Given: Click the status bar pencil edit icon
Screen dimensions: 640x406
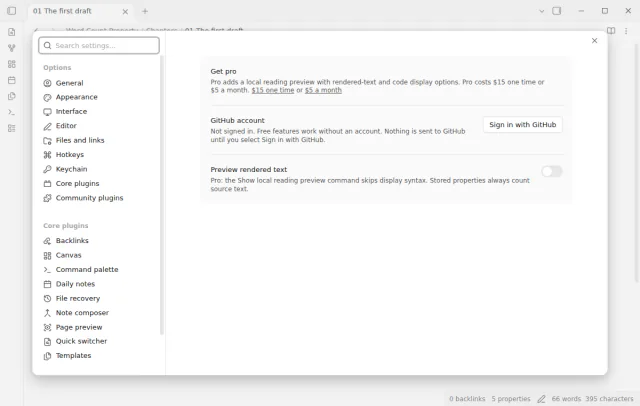Looking at the screenshot, I should coord(541,399).
